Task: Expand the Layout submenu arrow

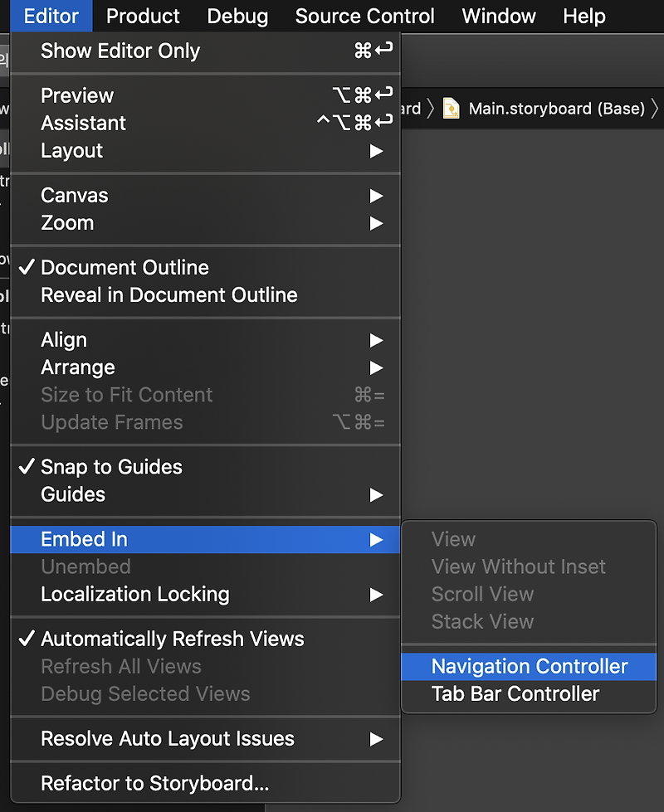Action: coord(375,151)
